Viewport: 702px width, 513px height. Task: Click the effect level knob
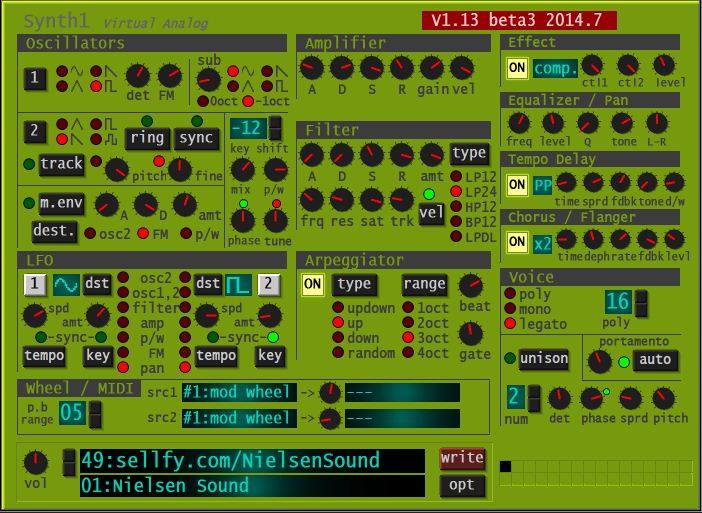664,65
